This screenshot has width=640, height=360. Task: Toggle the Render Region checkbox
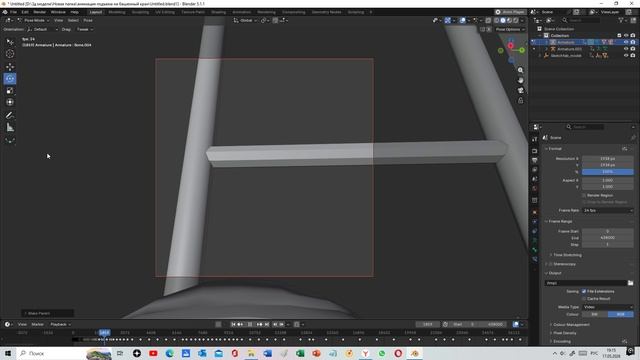(x=584, y=195)
